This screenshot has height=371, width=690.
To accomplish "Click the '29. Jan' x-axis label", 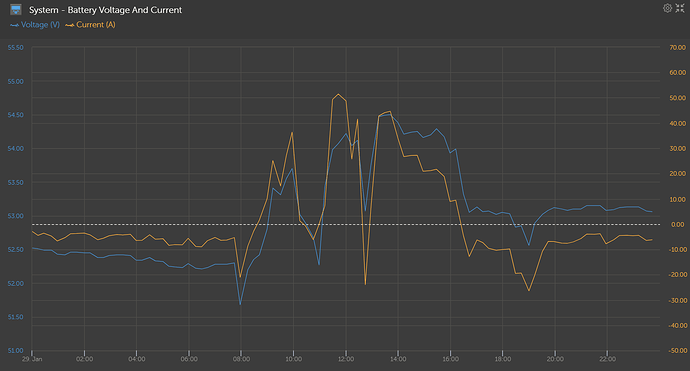I will (x=32, y=359).
